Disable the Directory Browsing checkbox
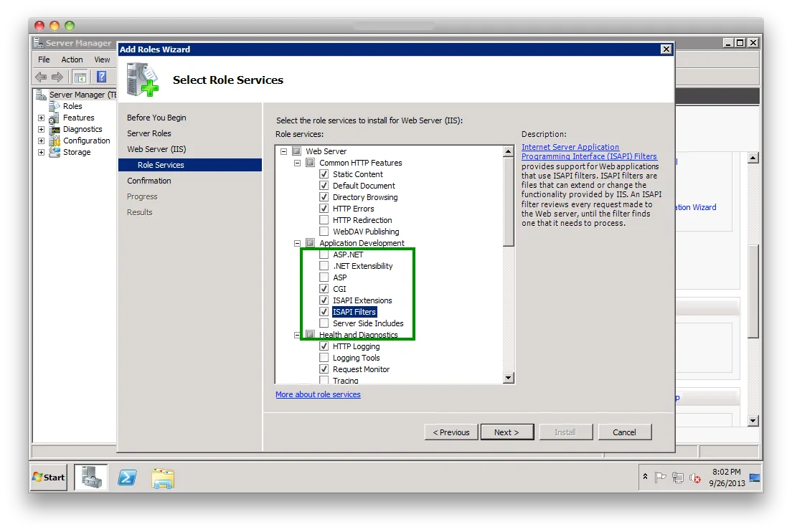 pyautogui.click(x=324, y=197)
